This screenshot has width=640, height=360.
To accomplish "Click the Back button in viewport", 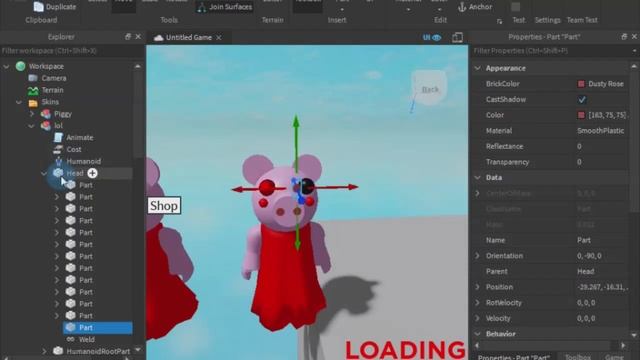I will (x=429, y=89).
